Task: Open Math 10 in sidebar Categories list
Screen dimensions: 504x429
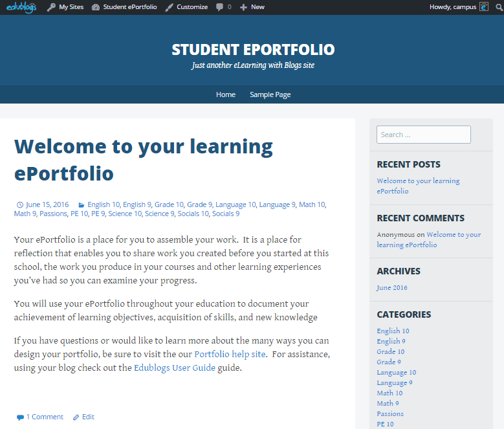Action: tap(389, 393)
